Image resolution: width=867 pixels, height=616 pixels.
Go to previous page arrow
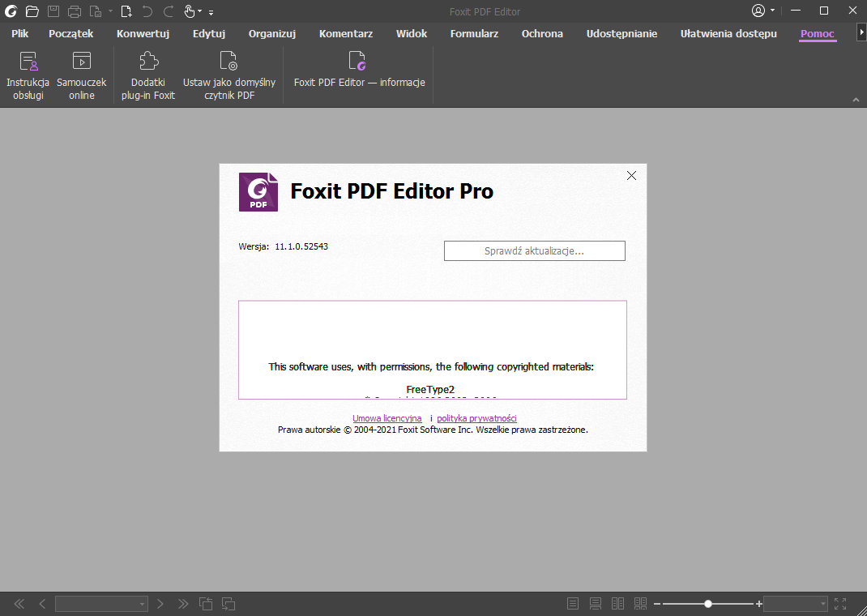[42, 604]
